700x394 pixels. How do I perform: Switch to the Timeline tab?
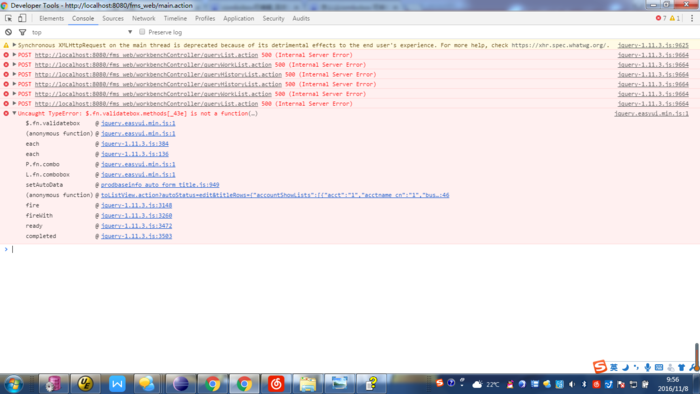point(175,18)
